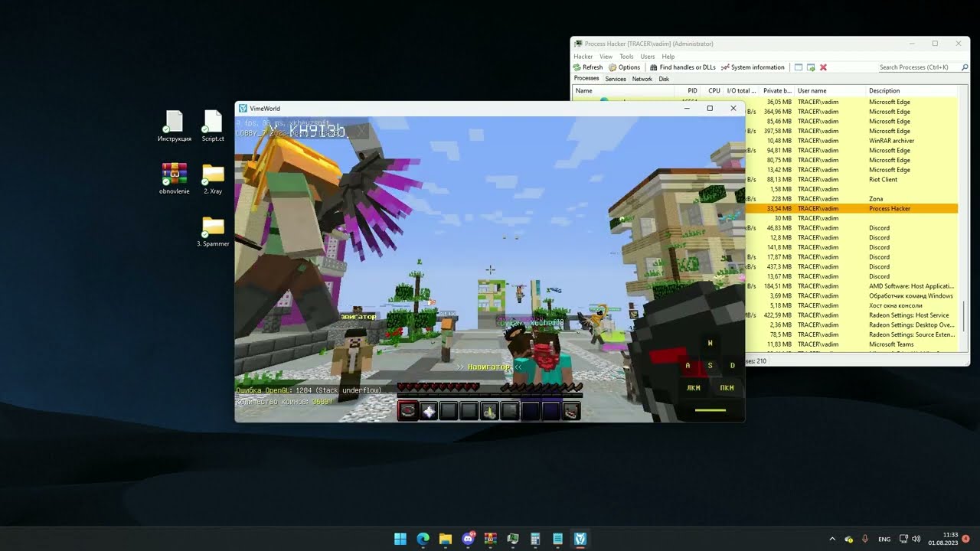Select the highlighted Process Hacker row
Viewport: 980px width, 551px height.
[851, 209]
